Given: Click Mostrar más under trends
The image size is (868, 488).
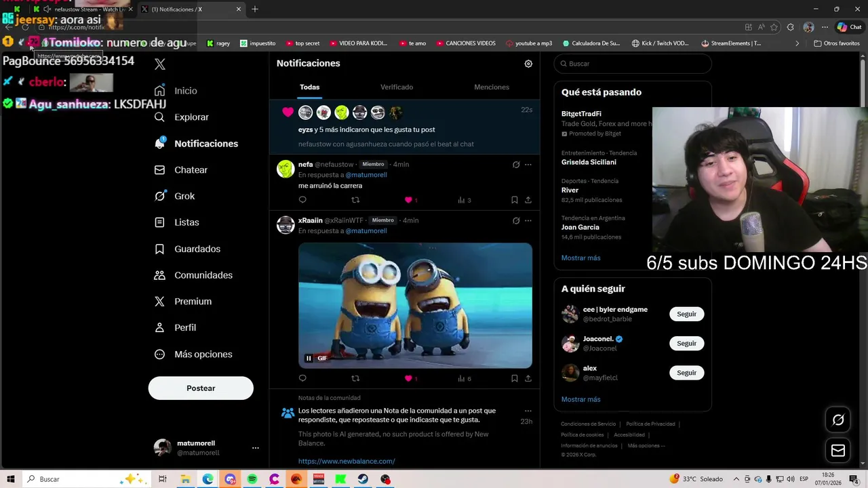Looking at the screenshot, I should (x=580, y=258).
